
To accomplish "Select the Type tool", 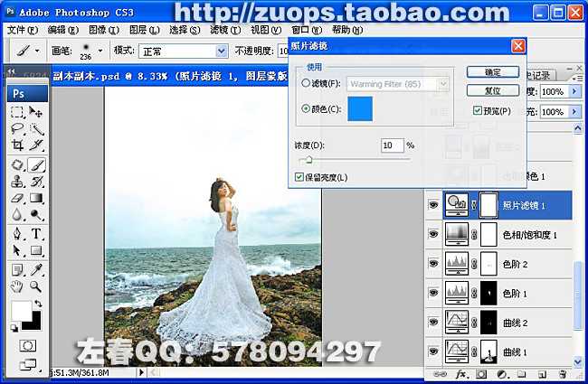I will (36, 234).
